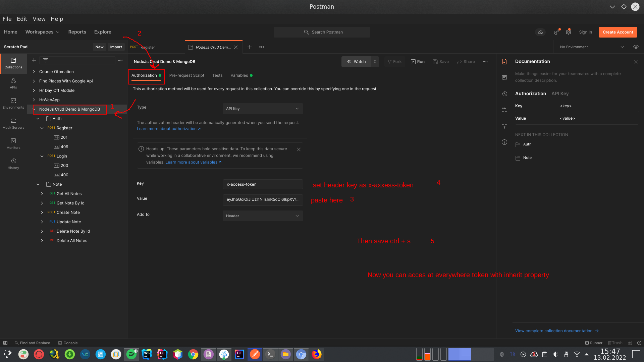Open the View menu
The height and width of the screenshot is (362, 644).
[39, 19]
